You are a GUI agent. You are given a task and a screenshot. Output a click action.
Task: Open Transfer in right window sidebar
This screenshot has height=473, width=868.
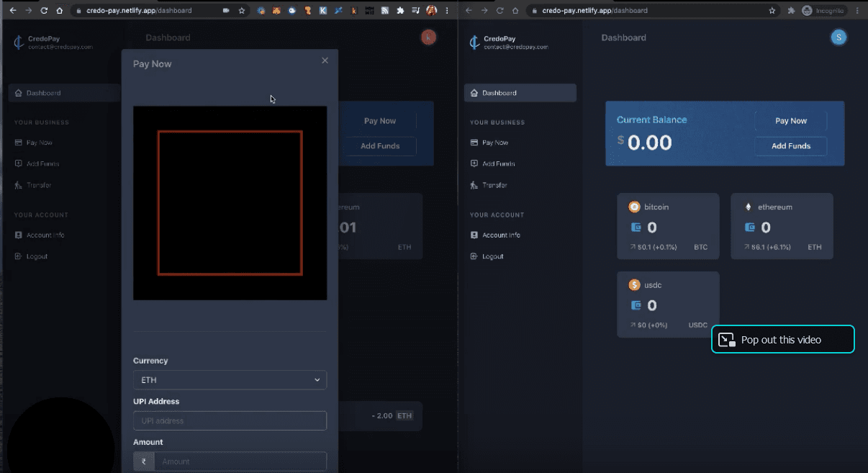click(489, 185)
